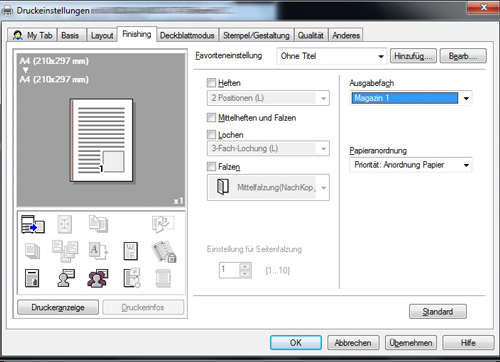Confirm with the OK button
500x362 pixels.
point(296,343)
